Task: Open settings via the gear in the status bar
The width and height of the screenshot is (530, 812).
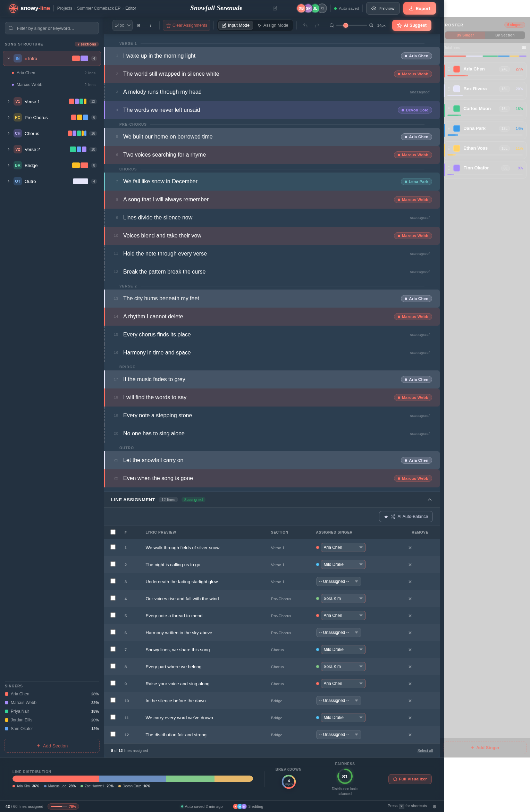Action: pos(435,806)
